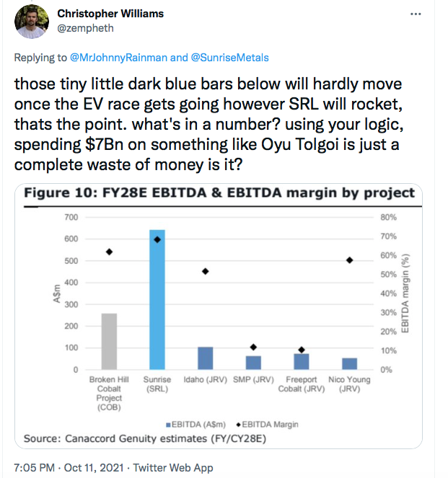448x478 pixels.
Task: Open Christopher Williams display name link
Action: click(x=110, y=14)
